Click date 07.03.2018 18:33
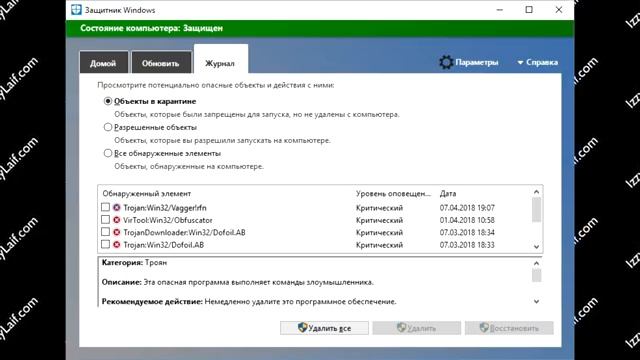 click(467, 245)
